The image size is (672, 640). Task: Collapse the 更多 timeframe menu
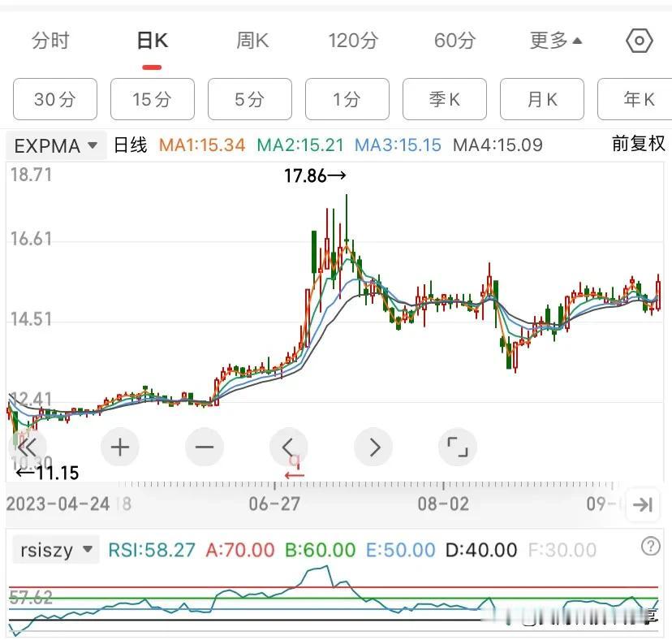tap(556, 41)
